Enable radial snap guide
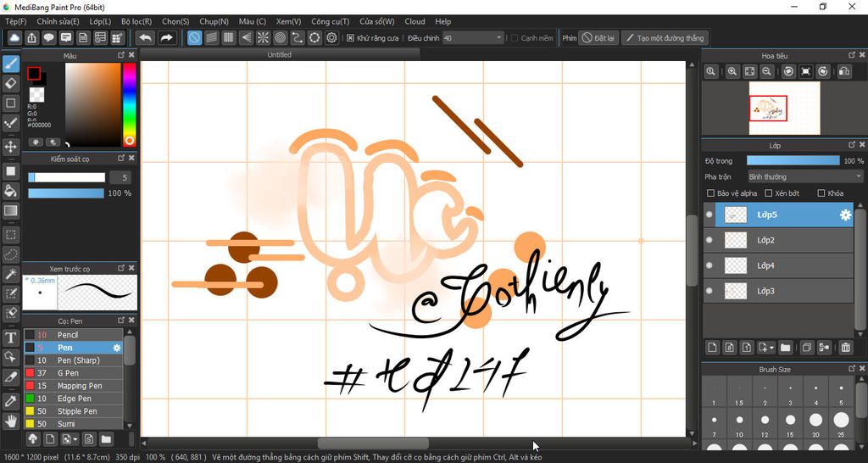Screen dimensions: 868x463 pos(263,37)
